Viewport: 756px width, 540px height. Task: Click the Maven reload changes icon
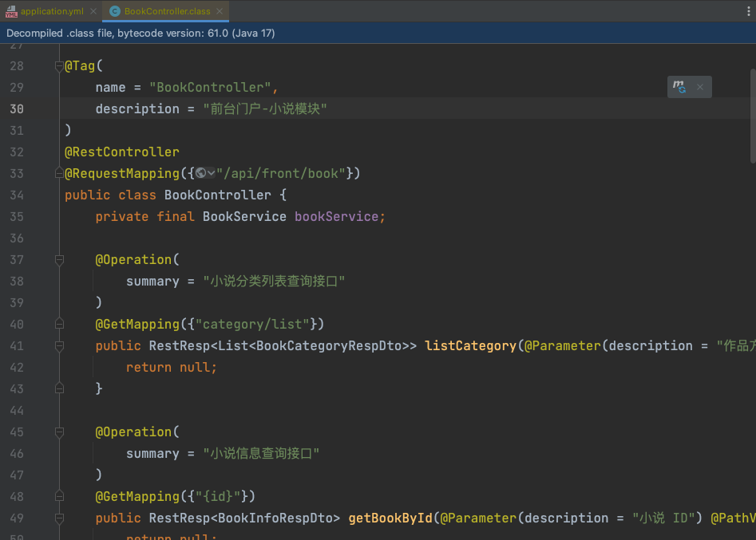[679, 87]
